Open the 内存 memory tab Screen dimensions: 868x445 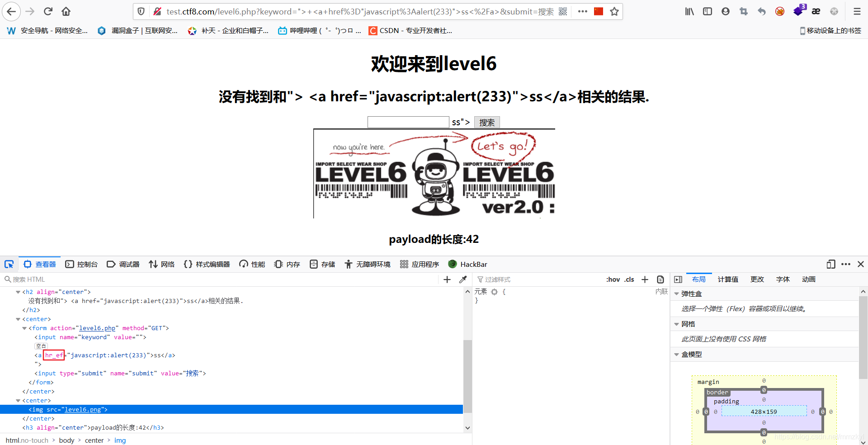[x=287, y=264]
